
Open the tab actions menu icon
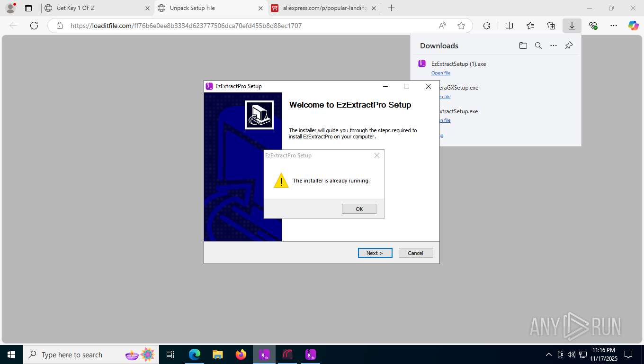[28, 8]
